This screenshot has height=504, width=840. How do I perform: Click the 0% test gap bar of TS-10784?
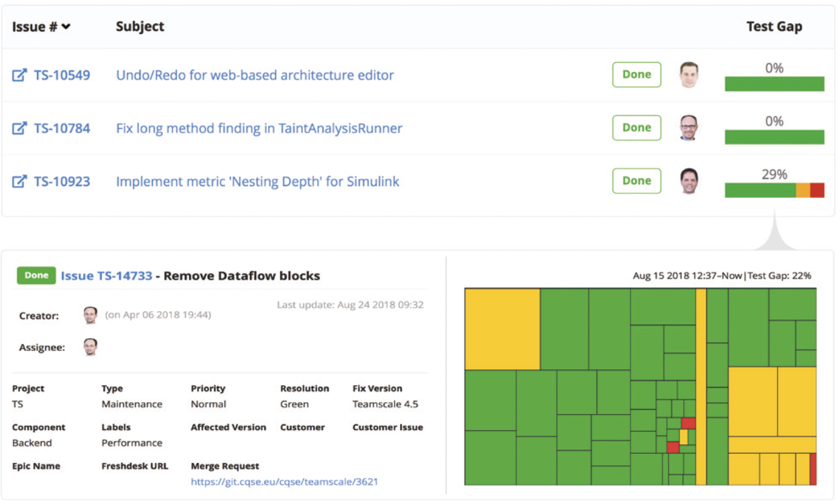(774, 137)
